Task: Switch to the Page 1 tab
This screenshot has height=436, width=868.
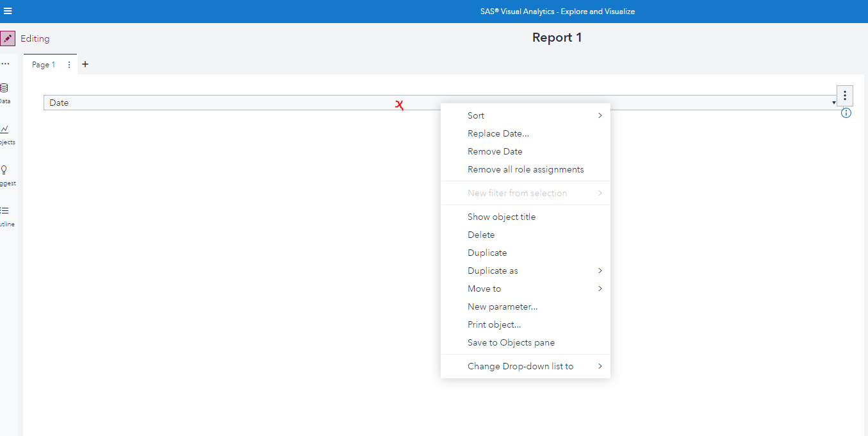Action: (42, 64)
